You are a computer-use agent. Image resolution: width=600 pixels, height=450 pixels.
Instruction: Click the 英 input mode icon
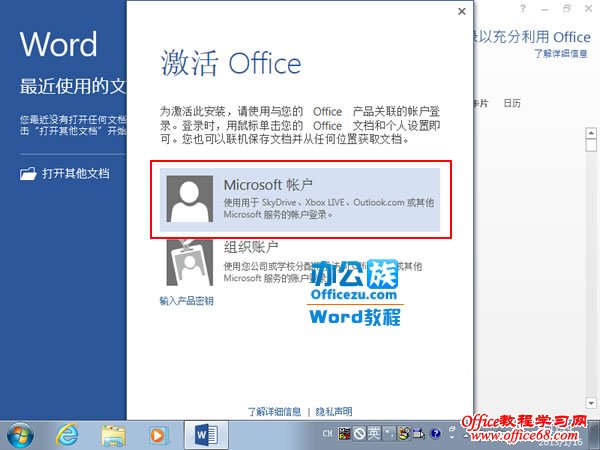click(374, 434)
